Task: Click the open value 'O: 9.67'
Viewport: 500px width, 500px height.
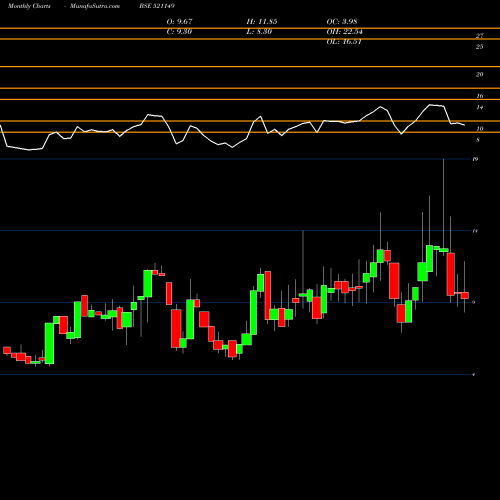Action: (x=179, y=22)
